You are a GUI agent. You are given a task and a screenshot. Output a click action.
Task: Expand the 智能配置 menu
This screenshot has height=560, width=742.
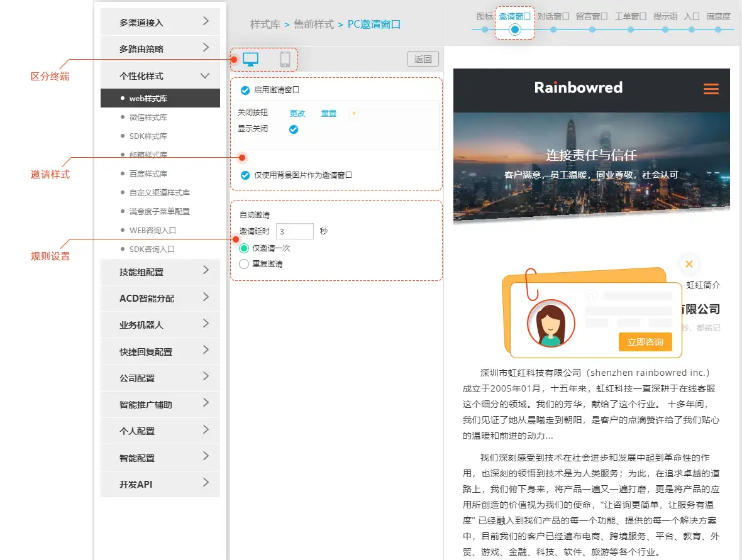160,458
